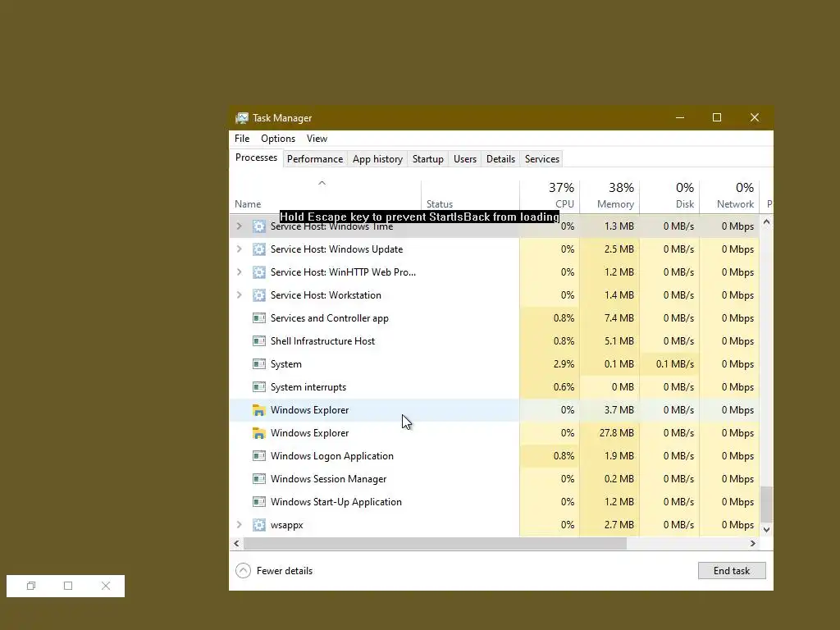Switch to the Services tab
Viewport: 840px width, 630px height.
(x=542, y=159)
